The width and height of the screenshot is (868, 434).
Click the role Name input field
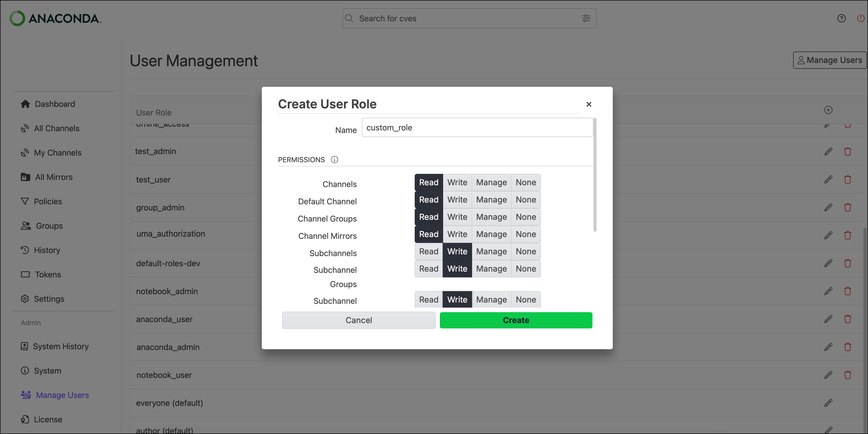click(x=477, y=128)
